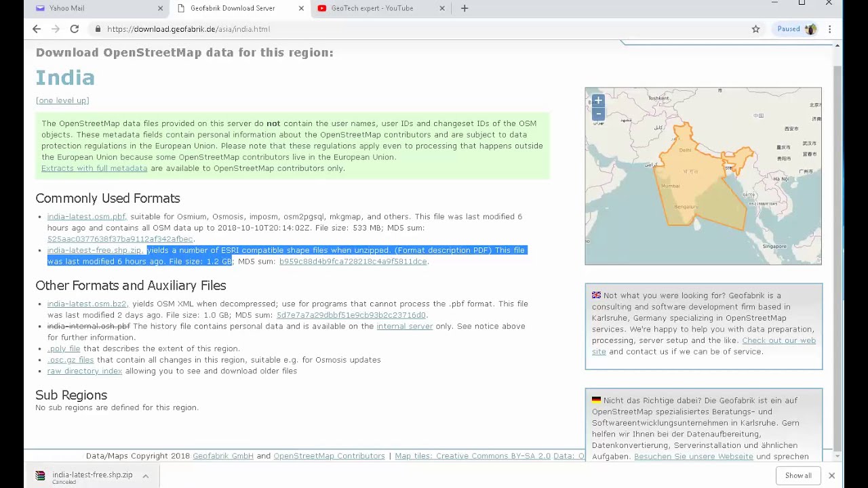The image size is (868, 488).
Task: Close the Yahoo Mail tab
Action: coord(160,8)
